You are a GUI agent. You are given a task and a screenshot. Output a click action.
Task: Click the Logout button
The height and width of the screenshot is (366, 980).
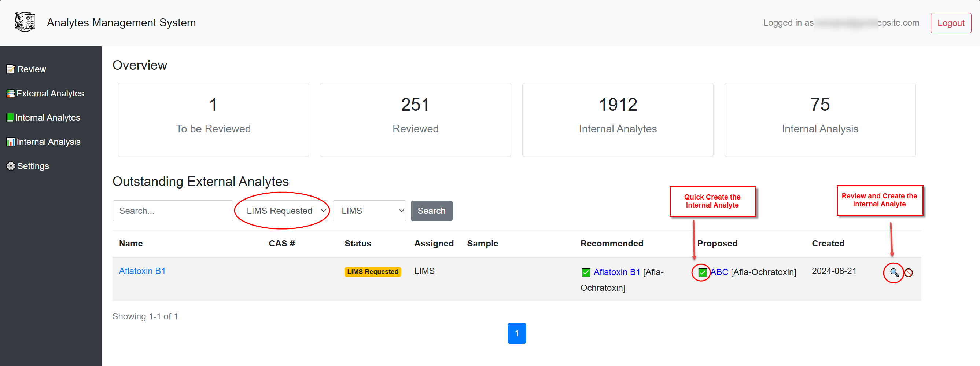coord(950,23)
